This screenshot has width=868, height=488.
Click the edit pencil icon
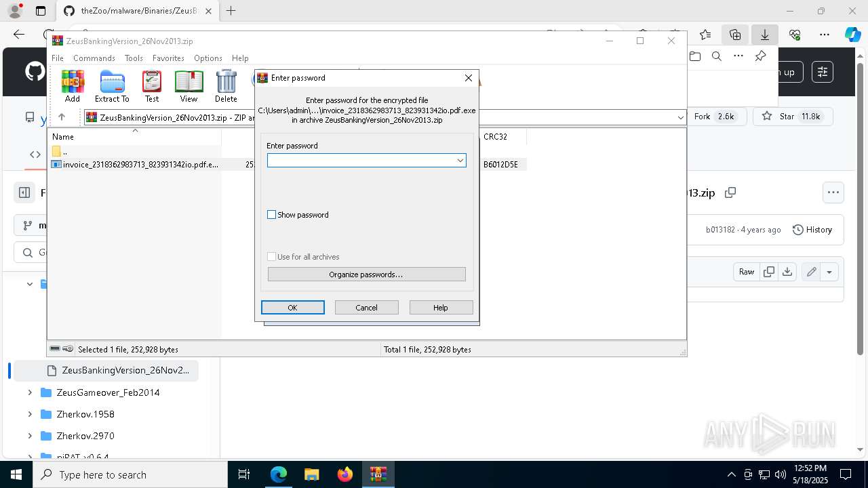pos(811,272)
